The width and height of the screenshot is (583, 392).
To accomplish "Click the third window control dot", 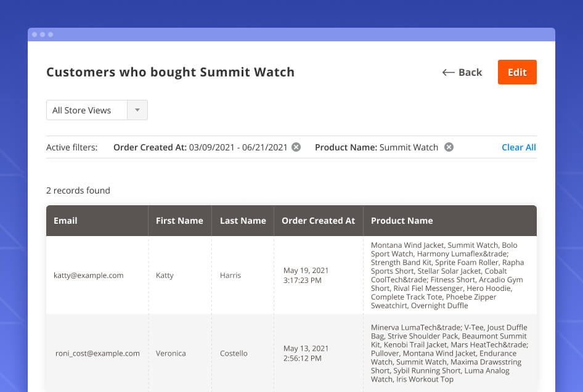I will (51, 35).
